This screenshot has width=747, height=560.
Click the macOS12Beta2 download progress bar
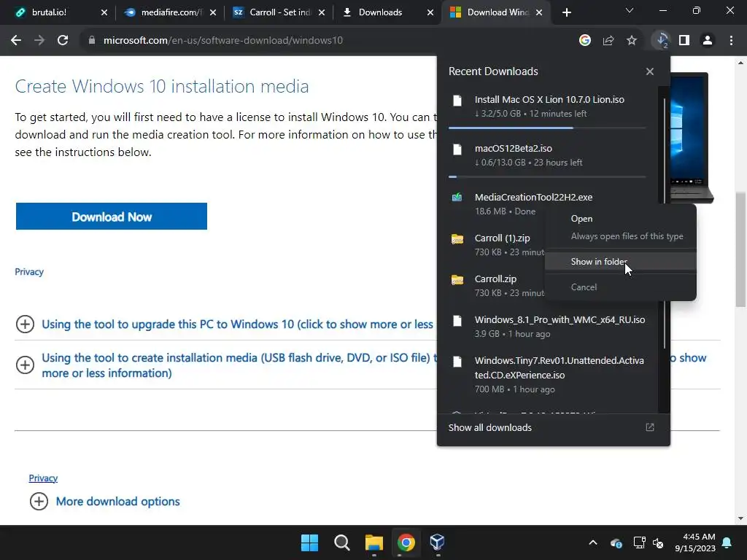pos(547,176)
